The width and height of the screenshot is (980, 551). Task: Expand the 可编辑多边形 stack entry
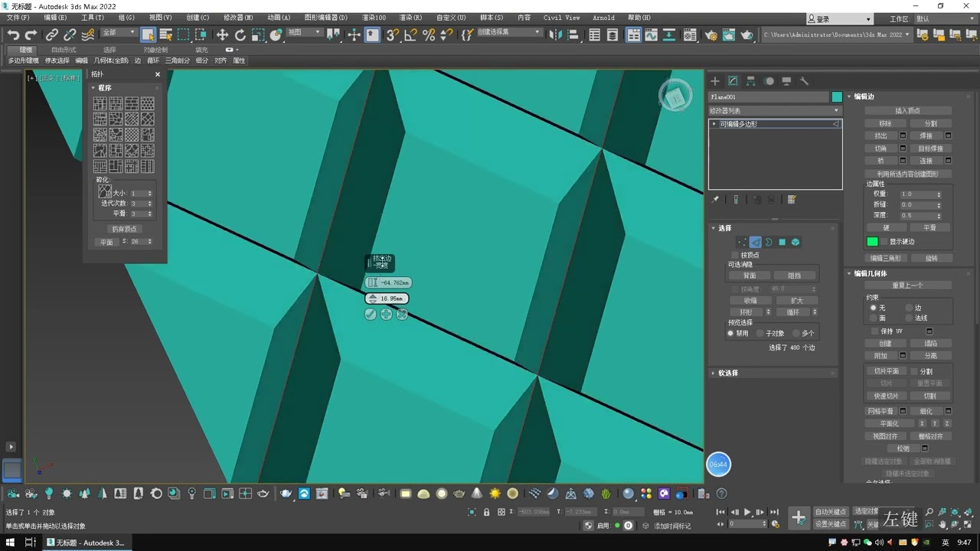pos(714,124)
